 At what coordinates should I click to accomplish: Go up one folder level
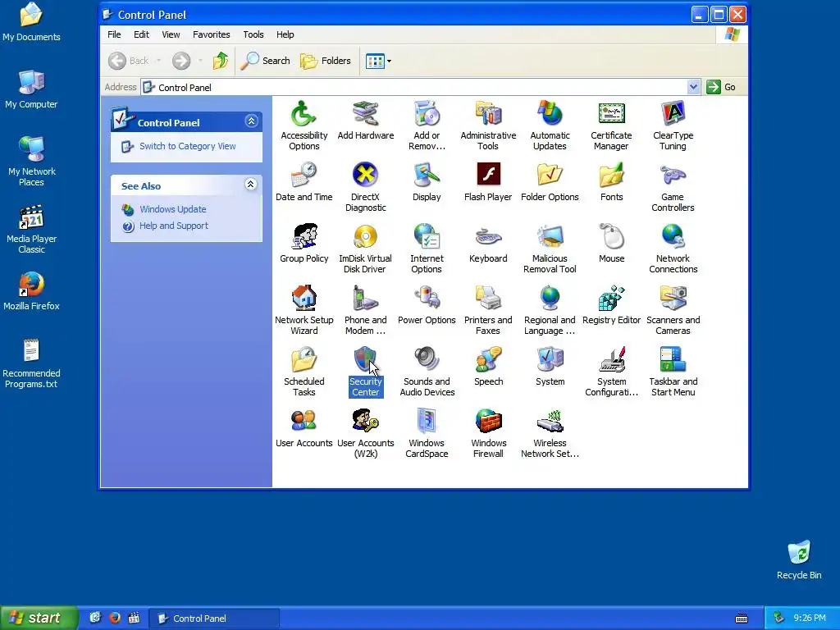(220, 61)
